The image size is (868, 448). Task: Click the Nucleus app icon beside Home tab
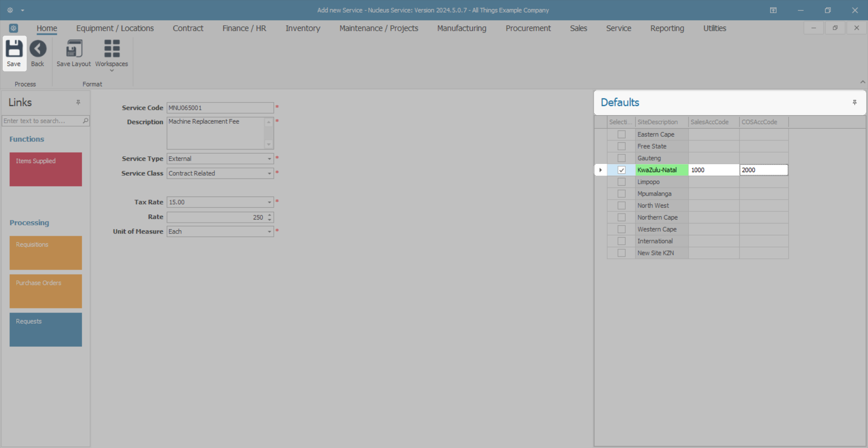point(14,28)
